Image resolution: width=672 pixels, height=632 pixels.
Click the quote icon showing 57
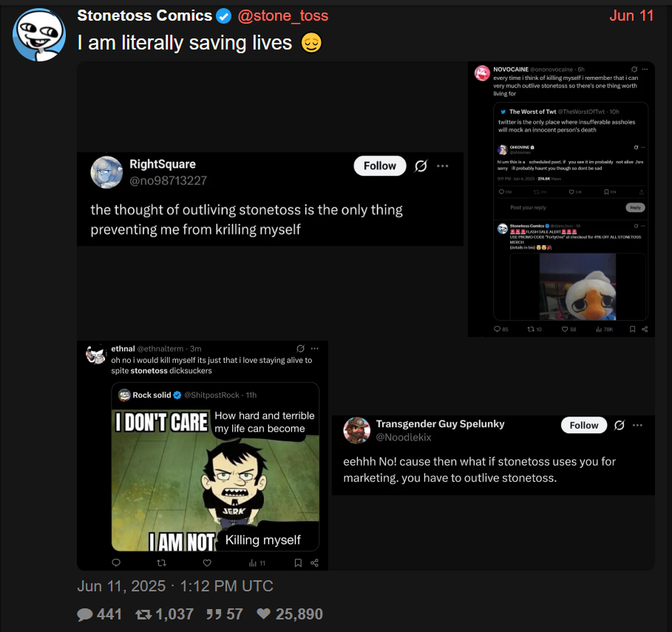[x=214, y=614]
